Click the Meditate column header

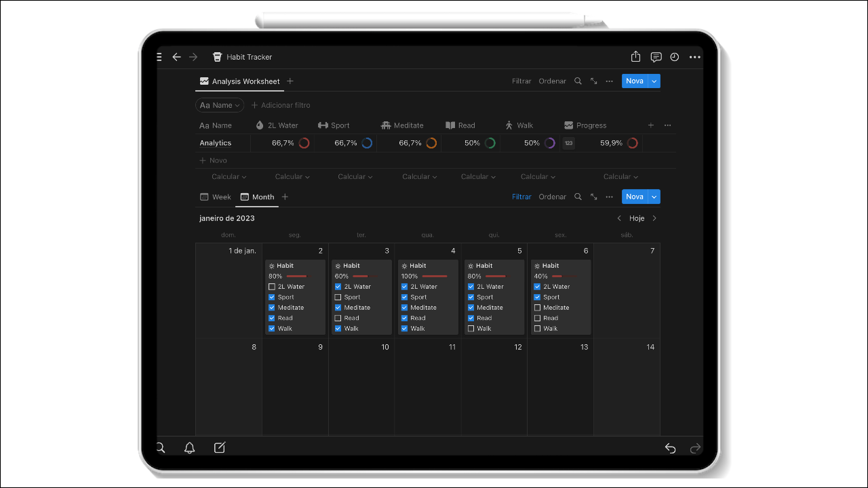[402, 125]
